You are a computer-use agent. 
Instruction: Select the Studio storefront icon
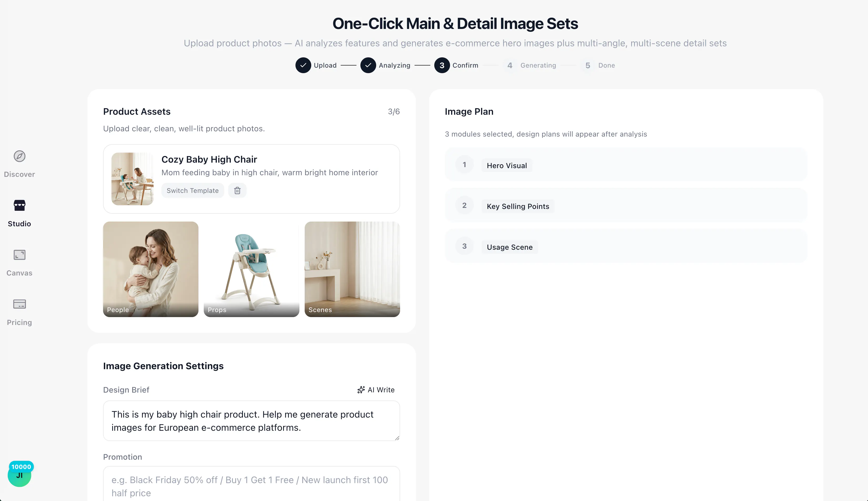[x=19, y=206]
